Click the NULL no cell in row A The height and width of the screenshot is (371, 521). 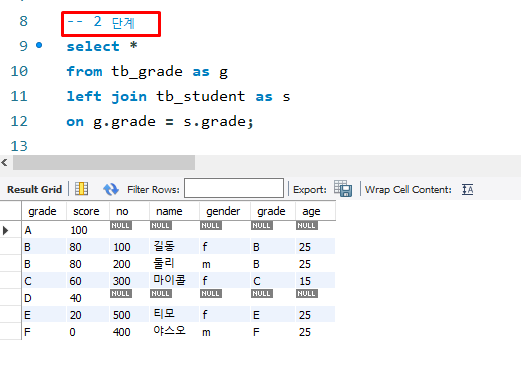point(121,226)
